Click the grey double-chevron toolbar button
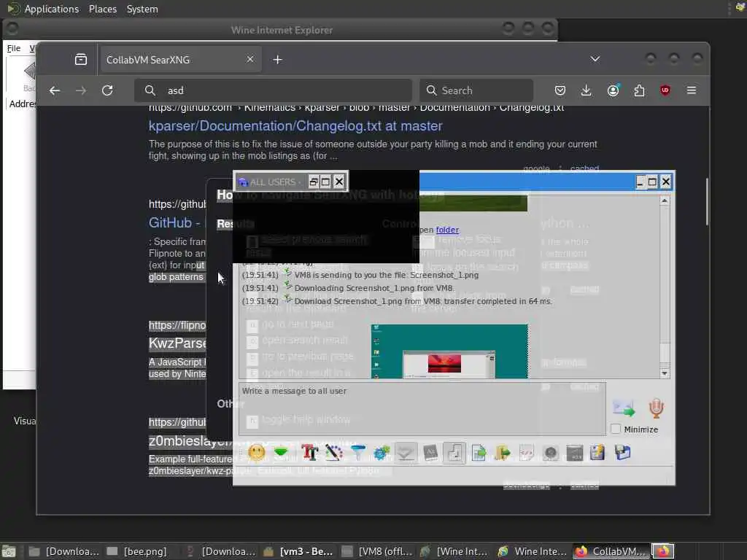The image size is (747, 560). [406, 452]
